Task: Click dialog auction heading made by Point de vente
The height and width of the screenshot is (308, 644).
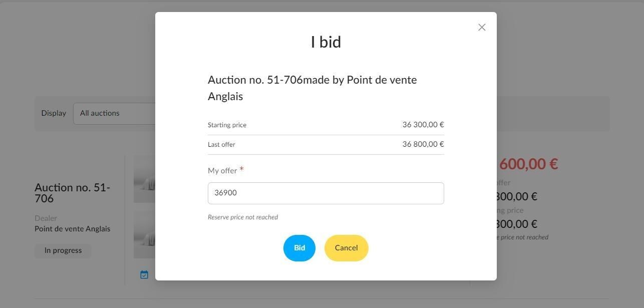Action: click(x=312, y=88)
